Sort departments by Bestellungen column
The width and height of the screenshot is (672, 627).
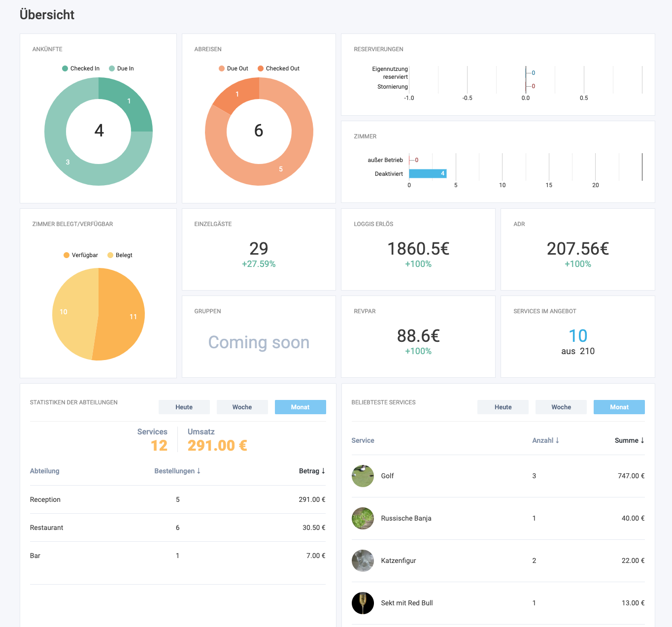[x=177, y=471]
